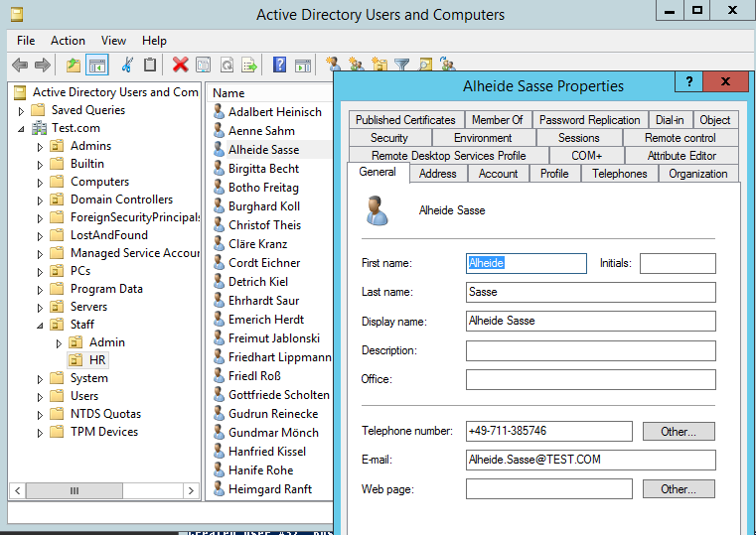Click the Create new organizational unit icon
The height and width of the screenshot is (535, 756).
(379, 65)
